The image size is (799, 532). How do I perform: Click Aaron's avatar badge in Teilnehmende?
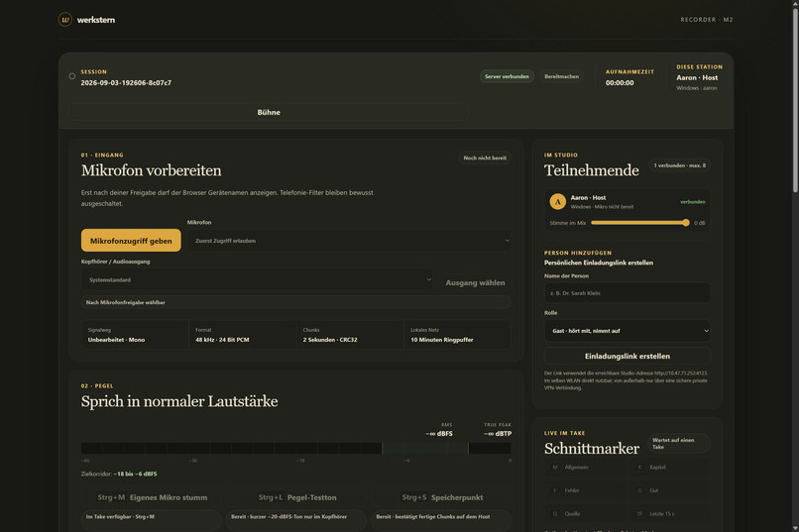557,201
